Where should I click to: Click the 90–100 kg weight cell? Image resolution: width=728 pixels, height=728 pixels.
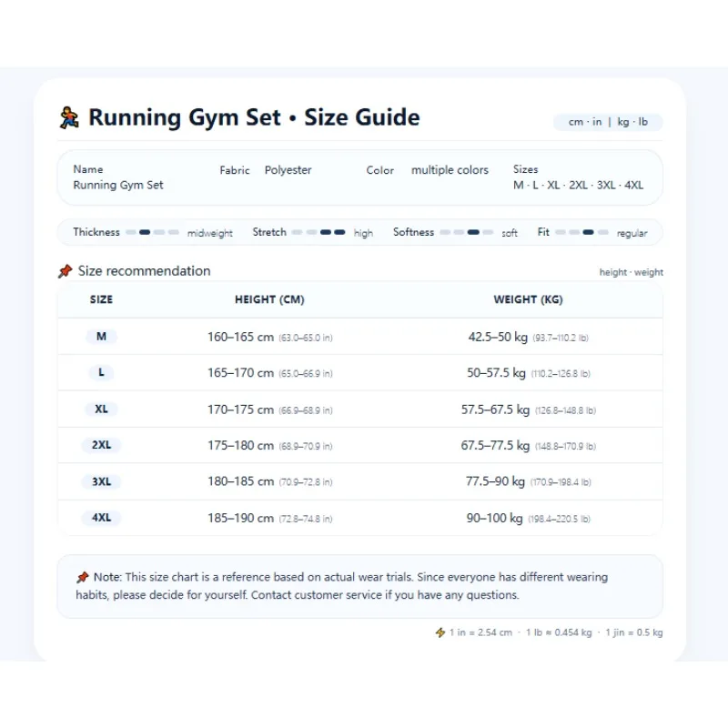coord(529,518)
